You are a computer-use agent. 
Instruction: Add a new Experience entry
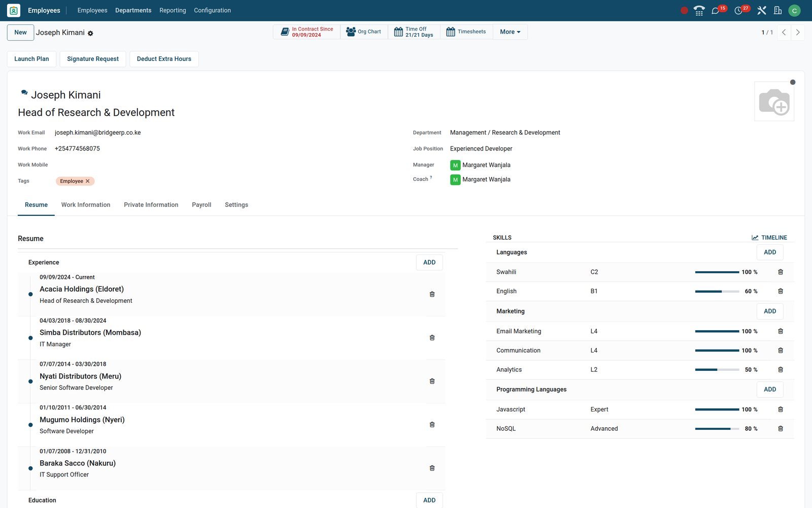point(429,263)
